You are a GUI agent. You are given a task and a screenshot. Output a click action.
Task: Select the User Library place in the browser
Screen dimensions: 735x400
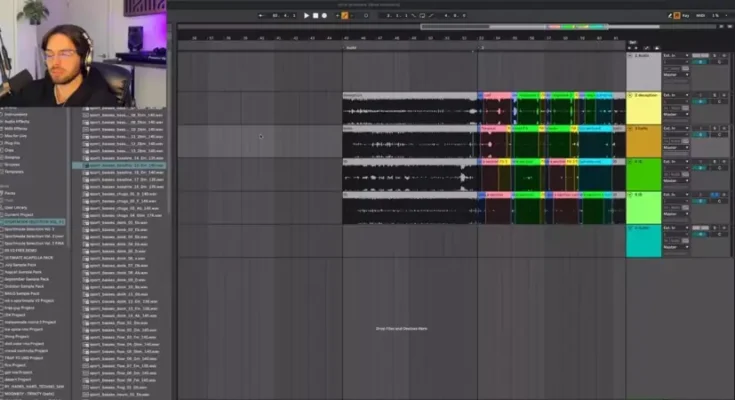(x=20, y=207)
